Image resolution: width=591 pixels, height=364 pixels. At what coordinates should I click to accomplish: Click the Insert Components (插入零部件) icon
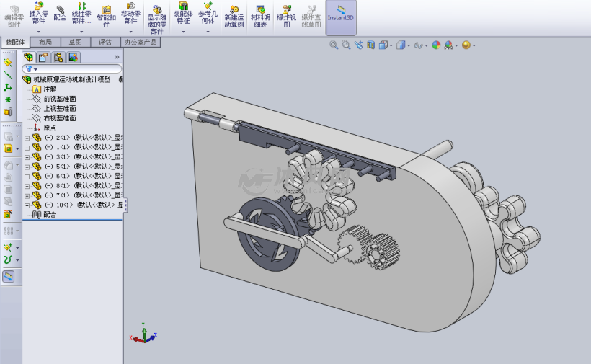38,14
